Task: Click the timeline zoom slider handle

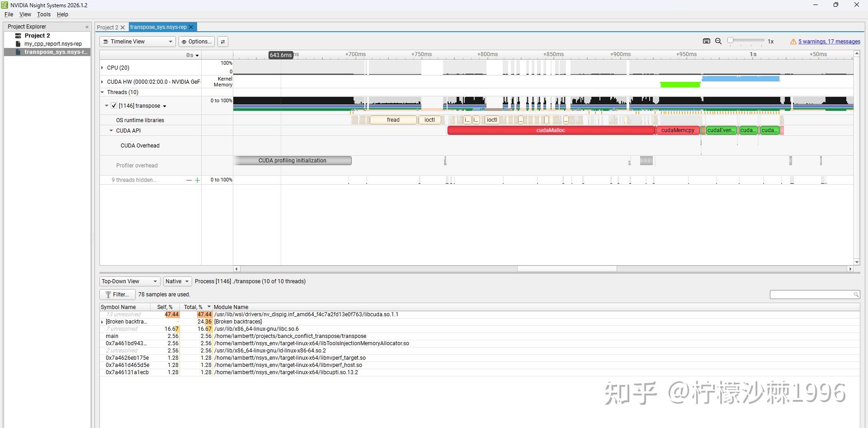Action: point(730,41)
